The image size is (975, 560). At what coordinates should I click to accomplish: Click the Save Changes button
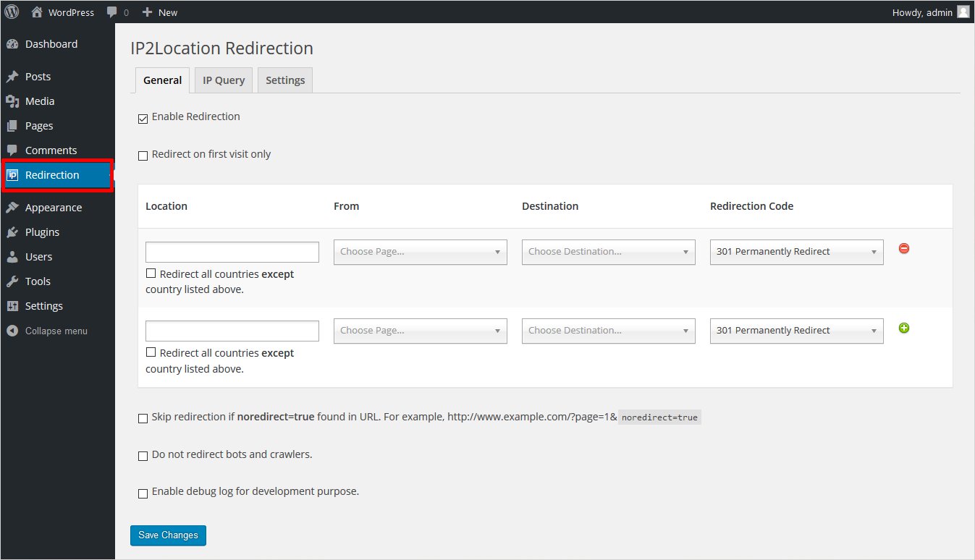[168, 535]
